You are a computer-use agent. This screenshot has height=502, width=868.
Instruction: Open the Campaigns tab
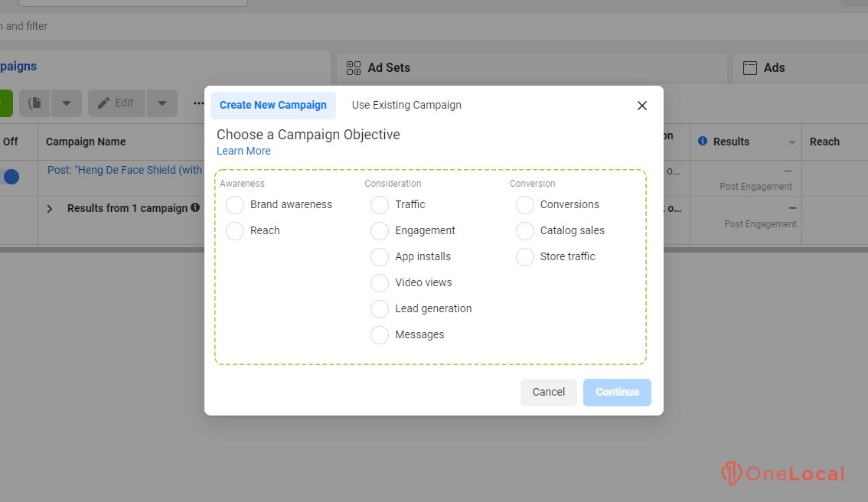tap(18, 67)
